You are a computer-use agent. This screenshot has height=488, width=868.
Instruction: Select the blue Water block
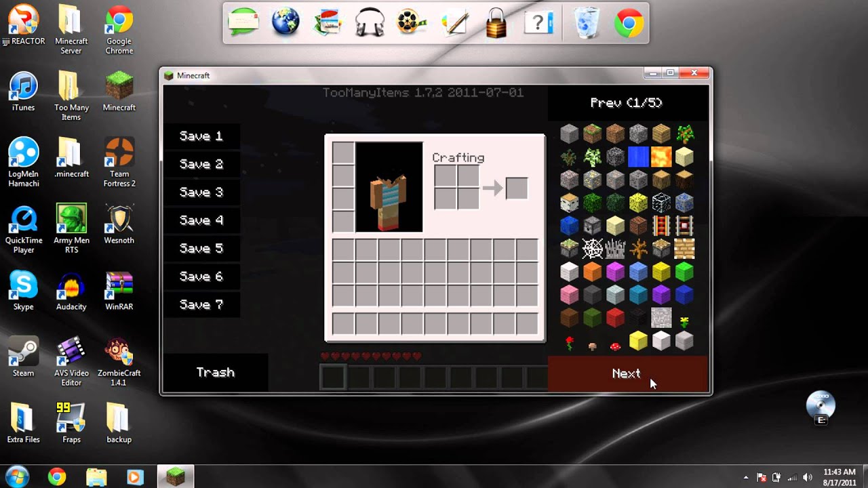click(638, 157)
